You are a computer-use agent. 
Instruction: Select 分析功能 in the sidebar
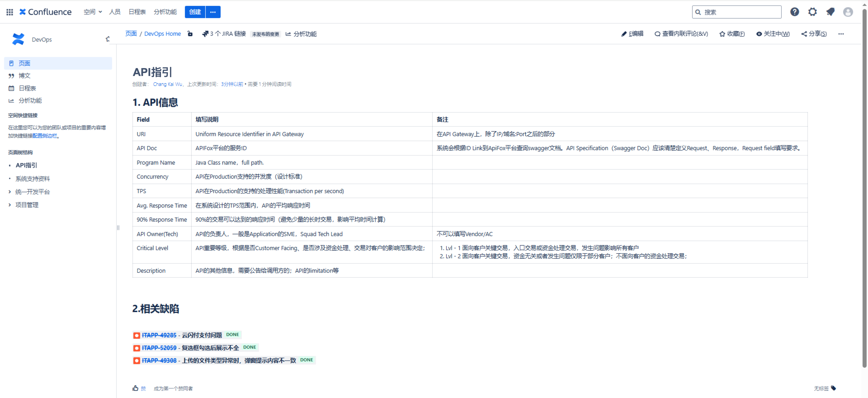click(x=58, y=101)
